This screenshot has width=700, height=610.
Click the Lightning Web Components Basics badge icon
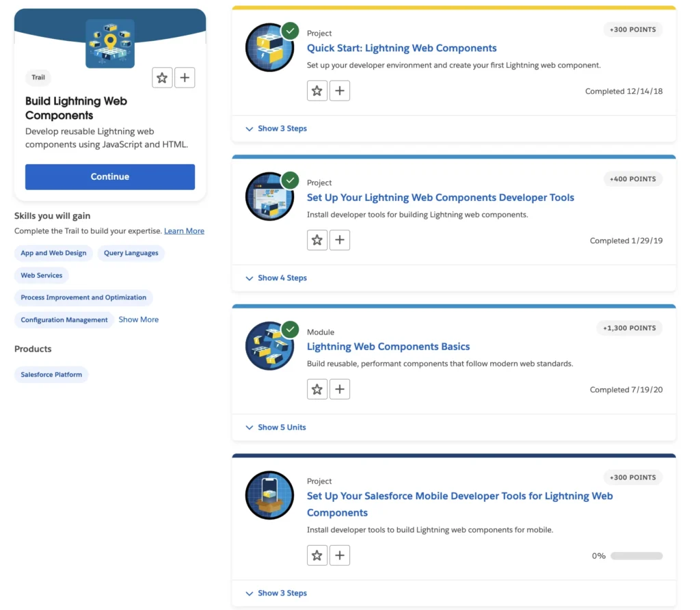click(x=269, y=346)
